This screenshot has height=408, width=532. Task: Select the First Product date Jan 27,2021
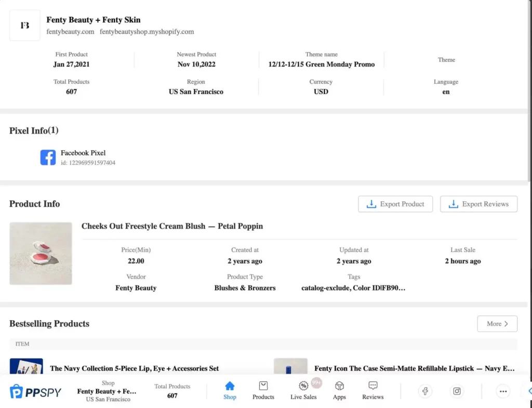click(x=71, y=64)
